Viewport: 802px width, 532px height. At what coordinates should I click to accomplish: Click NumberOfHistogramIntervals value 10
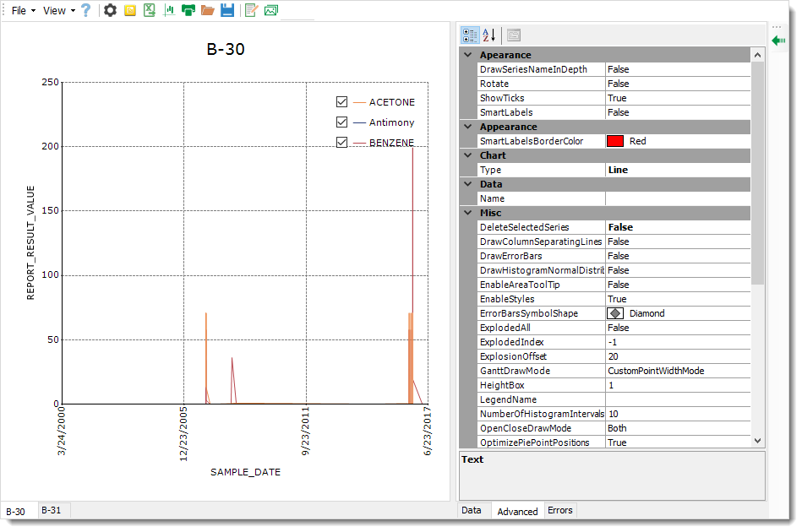point(678,414)
